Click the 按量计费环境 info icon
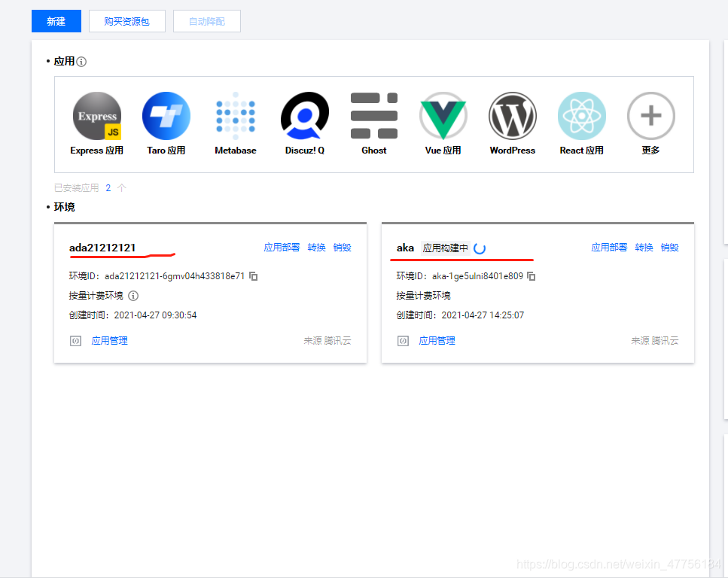The image size is (728, 578). pyautogui.click(x=133, y=296)
